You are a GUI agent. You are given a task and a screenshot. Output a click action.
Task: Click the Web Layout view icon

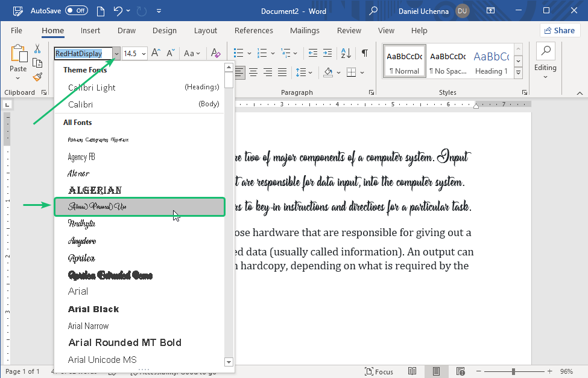tap(461, 371)
